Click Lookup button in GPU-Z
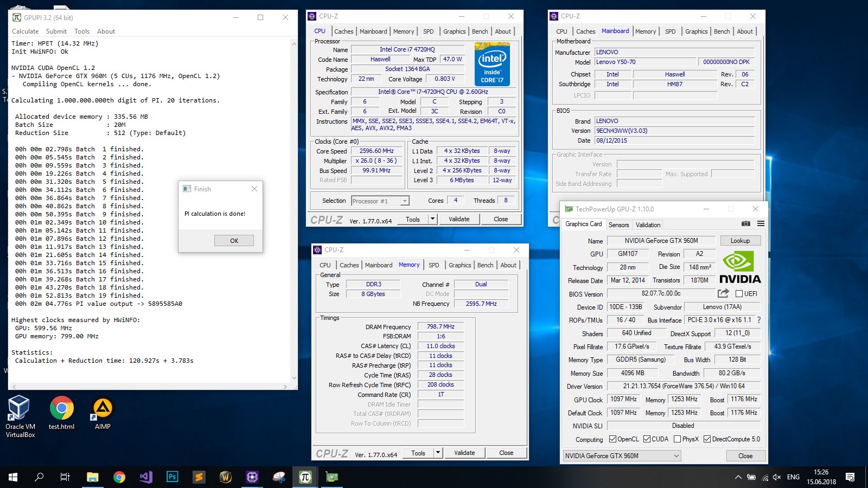Viewport: 868px width, 488px height. 740,241
